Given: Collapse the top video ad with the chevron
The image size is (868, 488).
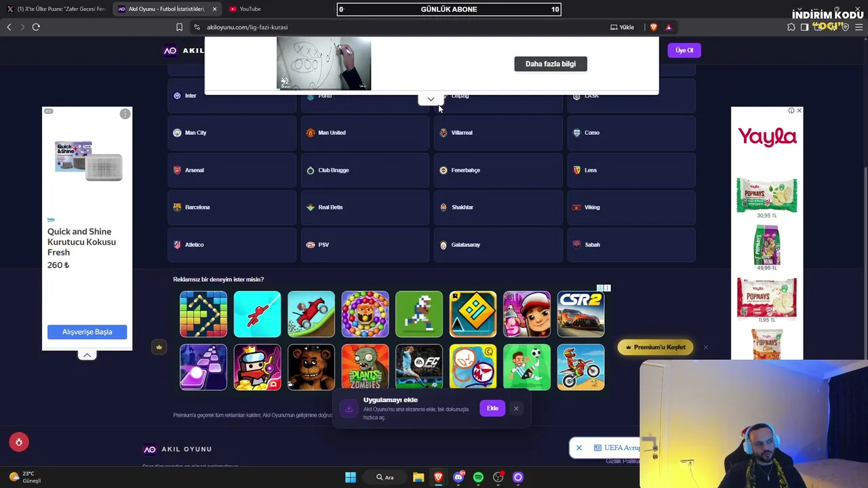Looking at the screenshot, I should point(431,100).
